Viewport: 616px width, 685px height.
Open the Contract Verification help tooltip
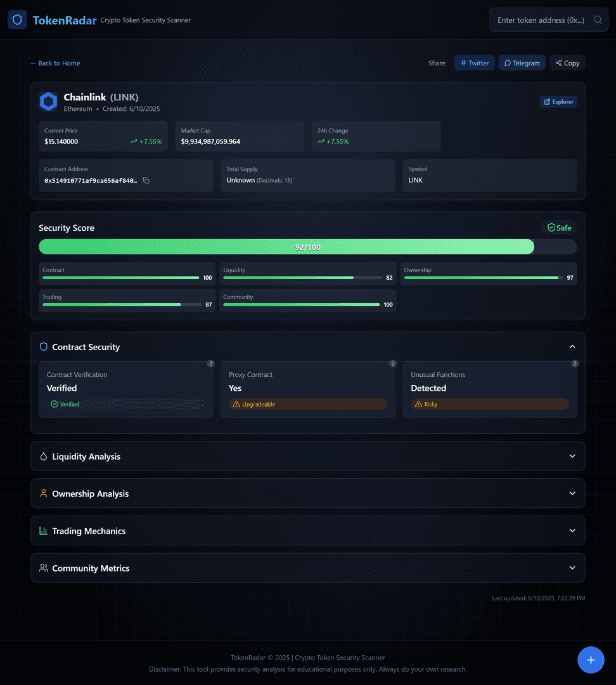point(211,363)
